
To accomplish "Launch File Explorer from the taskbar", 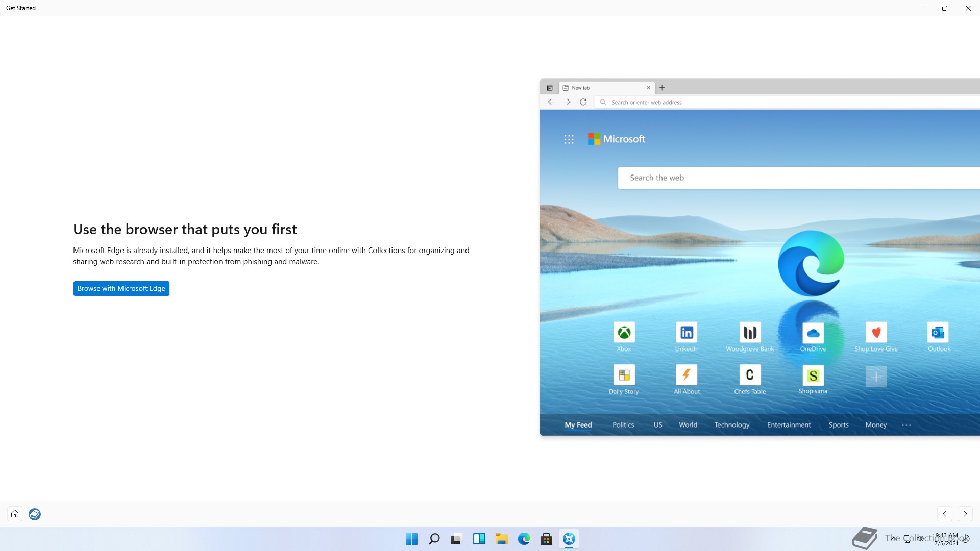I will click(x=501, y=539).
